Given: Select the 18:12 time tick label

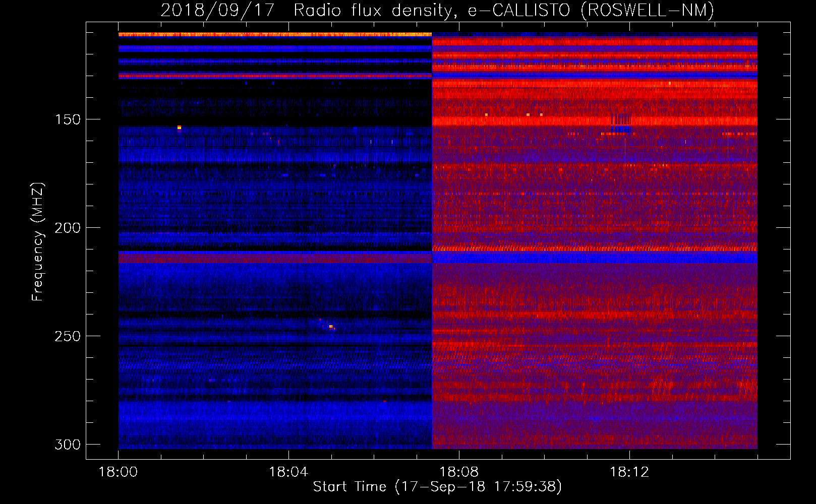Looking at the screenshot, I should point(629,472).
